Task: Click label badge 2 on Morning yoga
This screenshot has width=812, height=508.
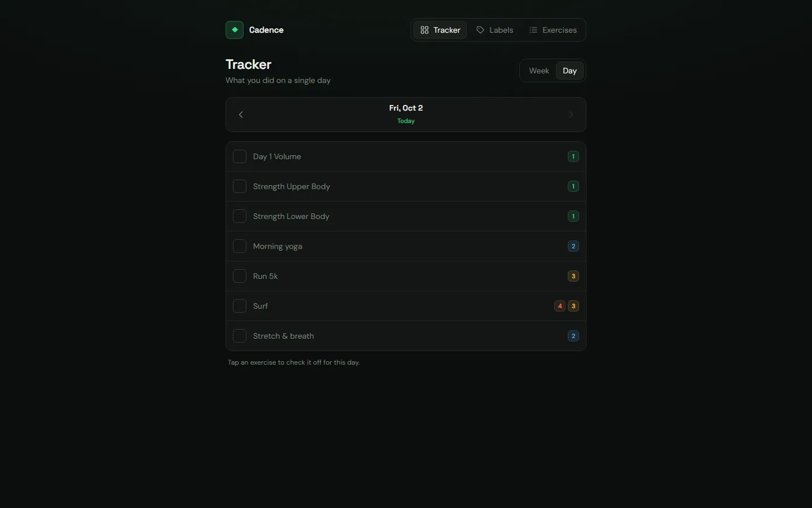Action: click(573, 246)
